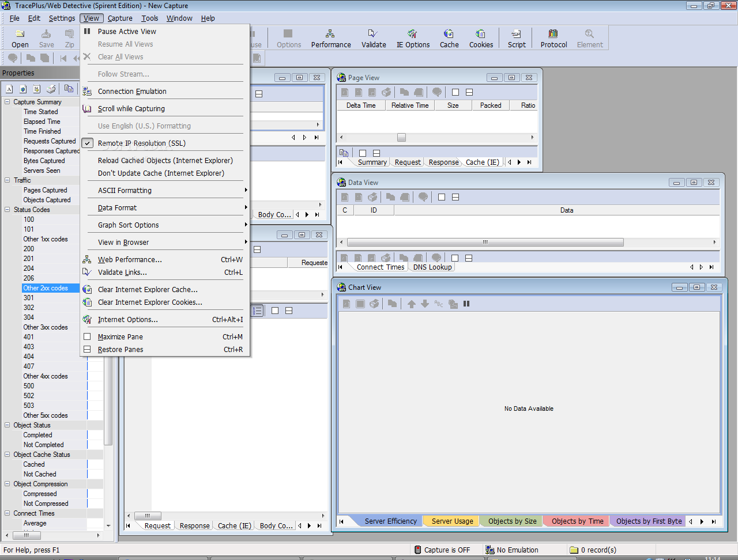The image size is (738, 560).
Task: Click the Open toolbar icon
Action: click(20, 38)
